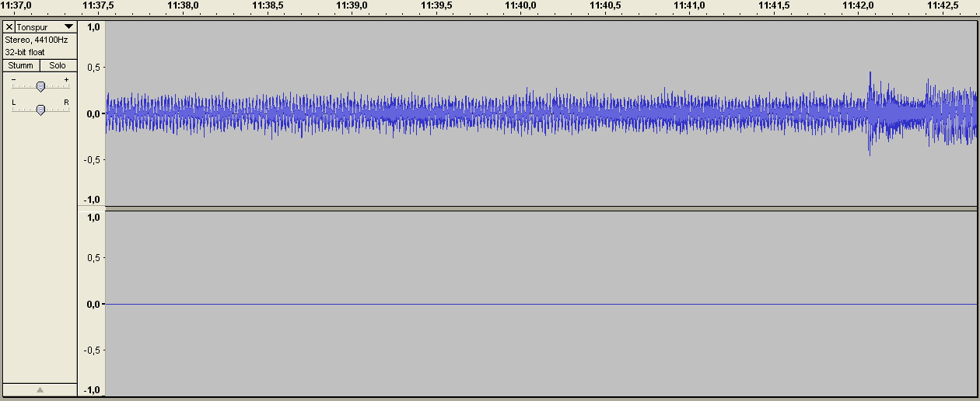The image size is (980, 401).
Task: Adjust the left-right pan slider
Action: click(40, 110)
